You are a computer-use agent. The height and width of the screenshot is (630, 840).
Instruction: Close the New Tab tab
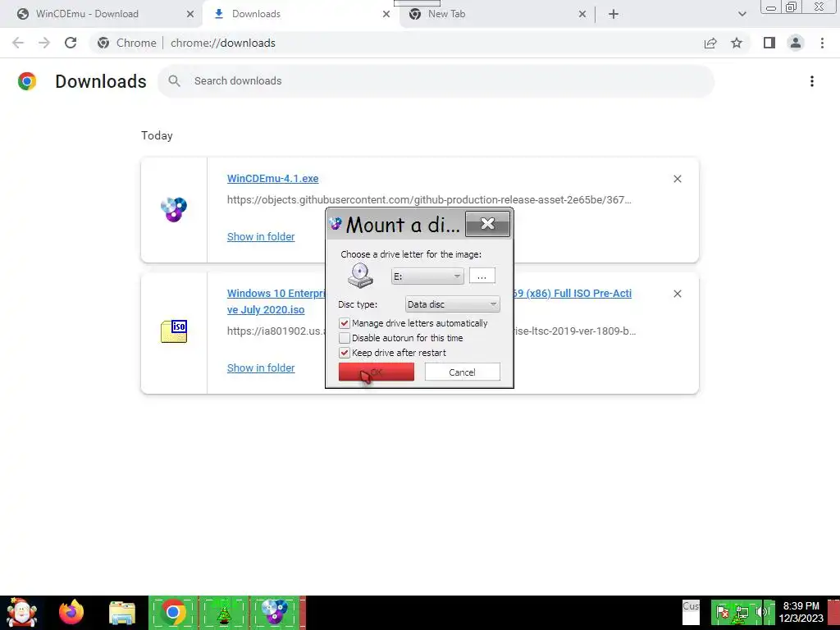[582, 15]
